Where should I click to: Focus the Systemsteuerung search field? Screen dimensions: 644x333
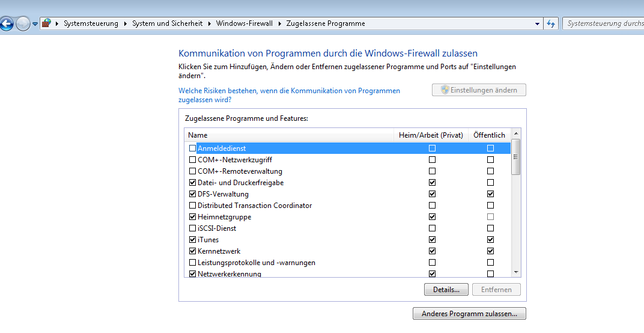(x=603, y=23)
